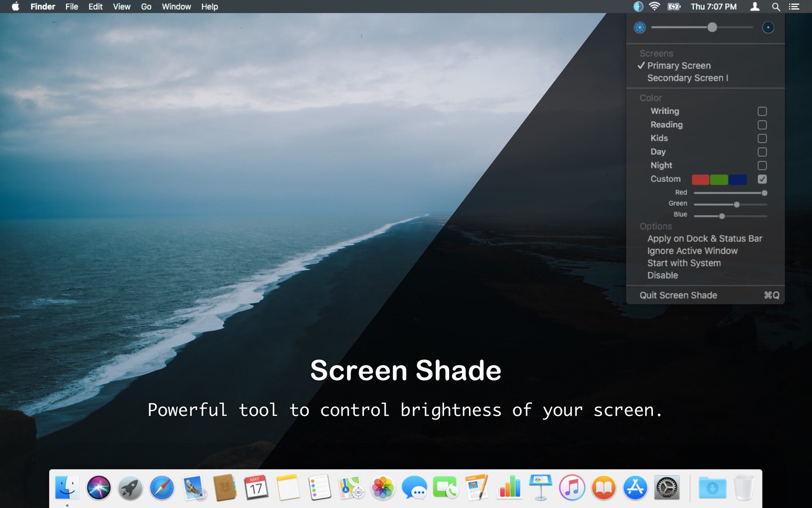Click the Quit Screen Shade menu item
Viewport: 812px width, 508px height.
coord(678,295)
